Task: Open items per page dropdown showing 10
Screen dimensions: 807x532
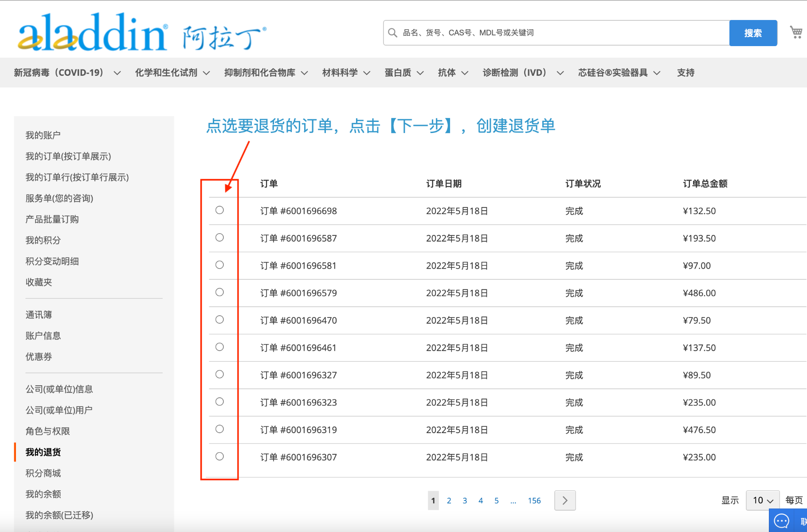Action: (x=762, y=501)
